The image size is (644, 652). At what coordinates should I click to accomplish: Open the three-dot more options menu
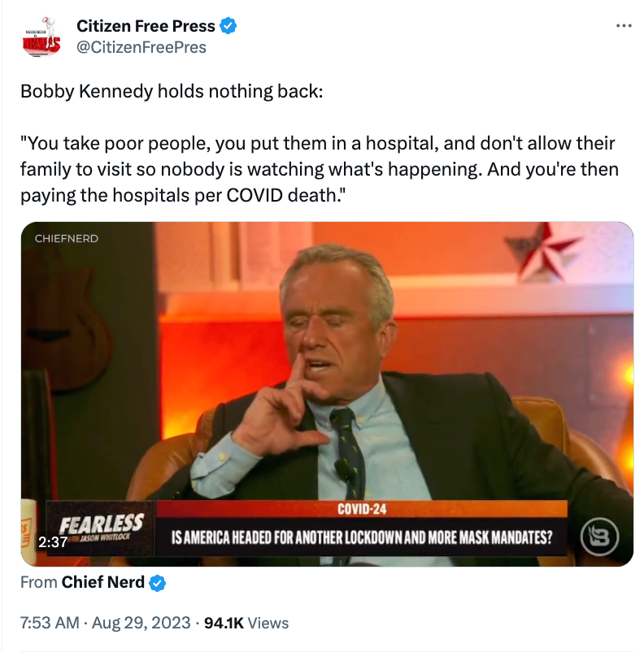(x=624, y=26)
